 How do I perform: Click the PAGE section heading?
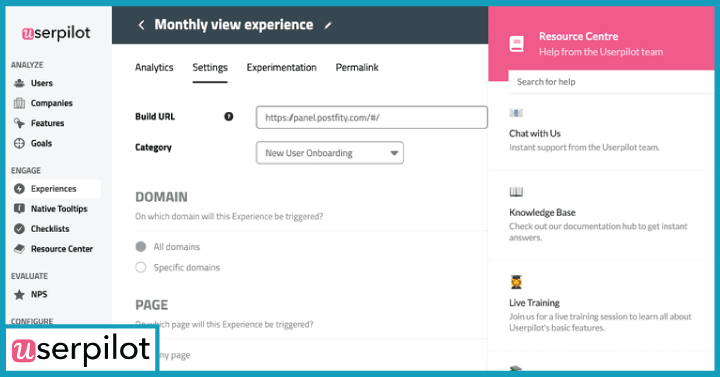pos(152,305)
